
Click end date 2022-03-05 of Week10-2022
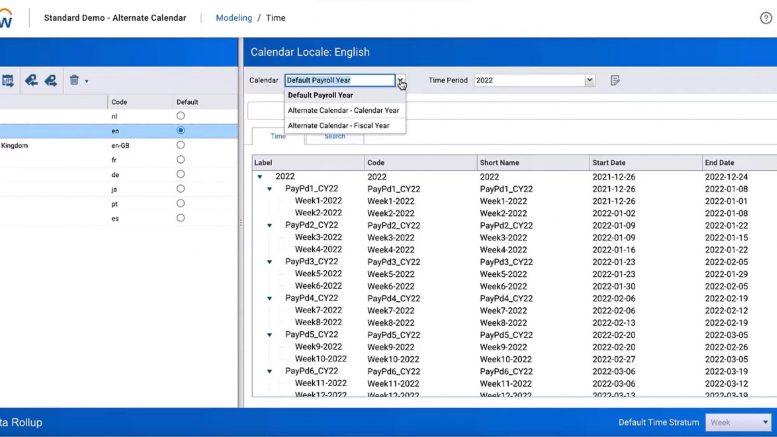[726, 359]
